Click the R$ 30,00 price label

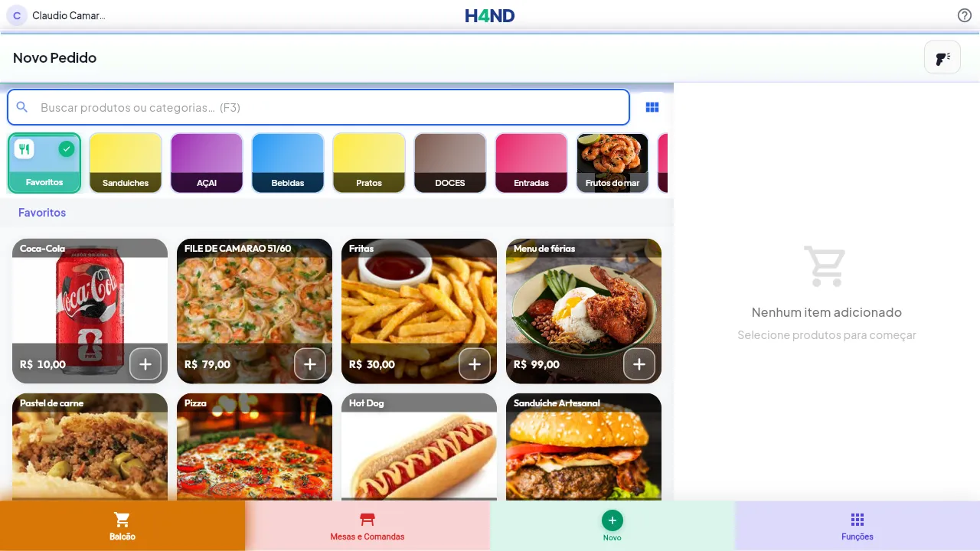tap(372, 364)
